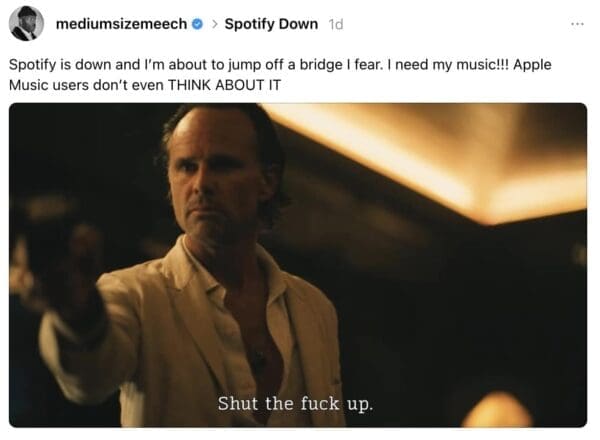Click 'I need my music!!!' text
600x440 pixels.
pos(448,65)
